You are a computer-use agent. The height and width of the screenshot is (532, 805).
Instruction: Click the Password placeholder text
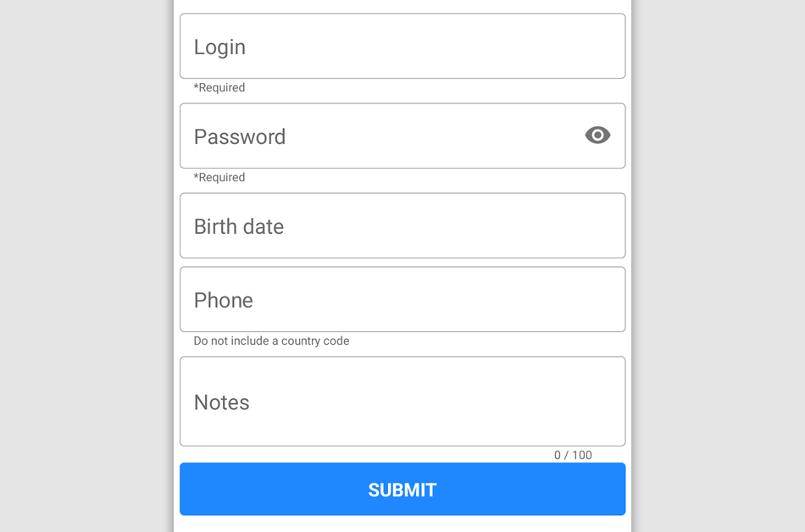pos(240,136)
